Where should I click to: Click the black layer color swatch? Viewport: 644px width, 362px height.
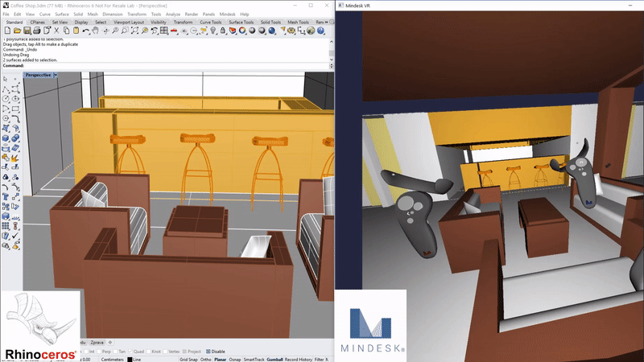(x=130, y=360)
